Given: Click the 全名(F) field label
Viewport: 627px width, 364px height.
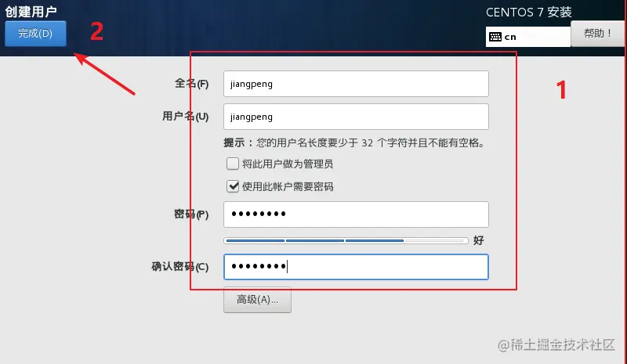Looking at the screenshot, I should (x=191, y=84).
